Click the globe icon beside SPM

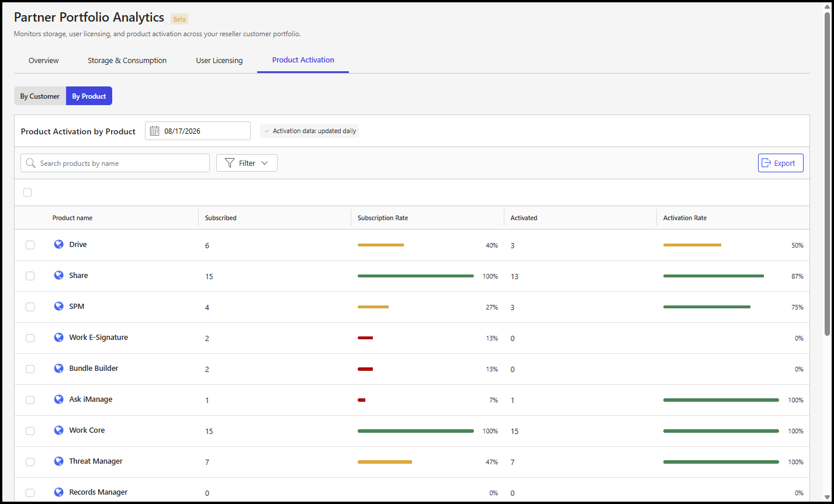58,306
